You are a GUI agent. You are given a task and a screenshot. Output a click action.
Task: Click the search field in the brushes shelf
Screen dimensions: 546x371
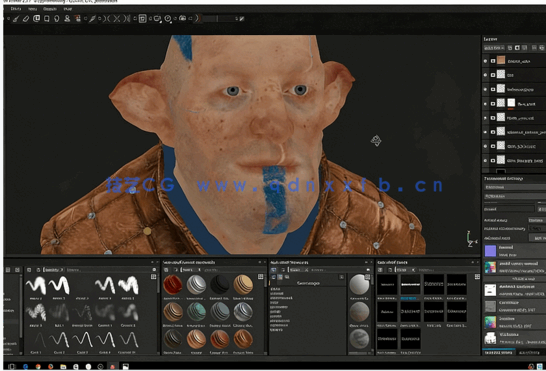coord(109,270)
